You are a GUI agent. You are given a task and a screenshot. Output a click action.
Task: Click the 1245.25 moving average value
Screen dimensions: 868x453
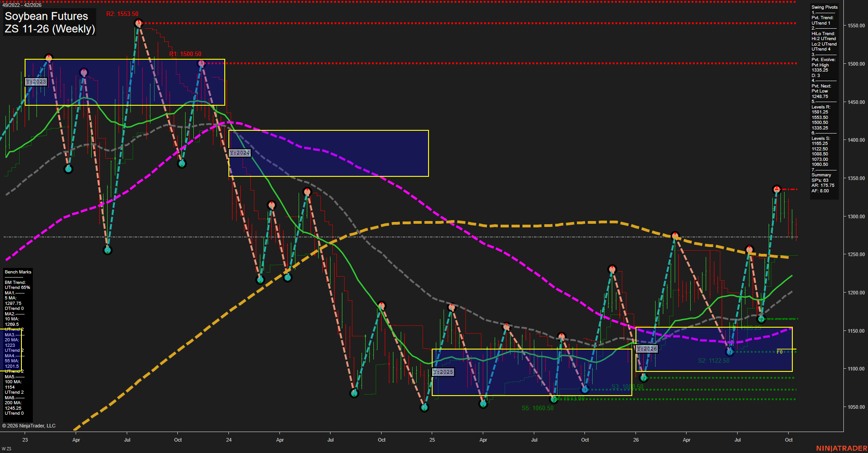coord(13,408)
